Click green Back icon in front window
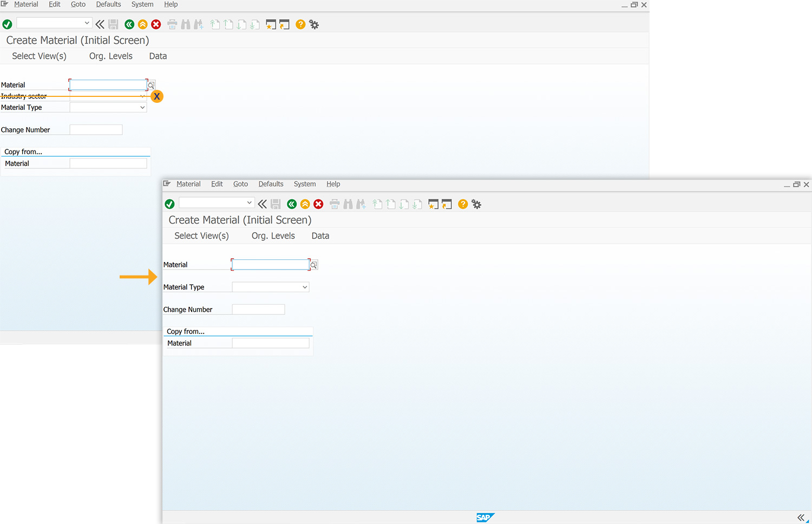Viewport: 812px width, 524px height. pos(292,204)
